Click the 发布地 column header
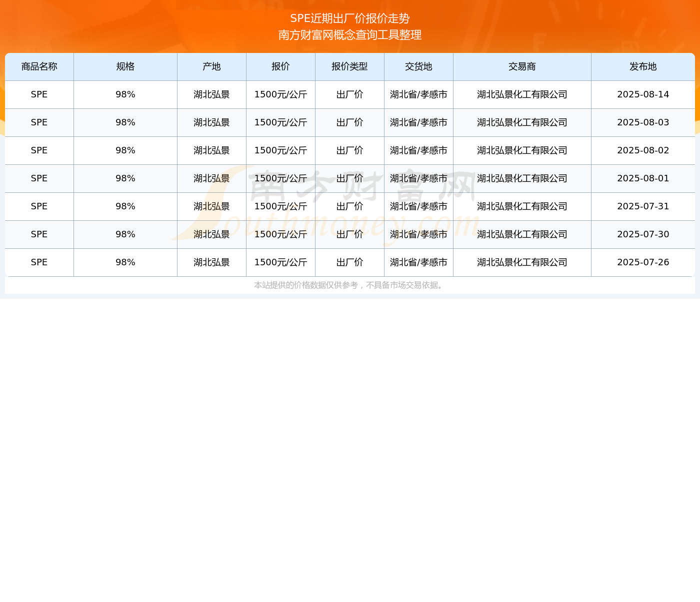The image size is (700, 602). [643, 66]
